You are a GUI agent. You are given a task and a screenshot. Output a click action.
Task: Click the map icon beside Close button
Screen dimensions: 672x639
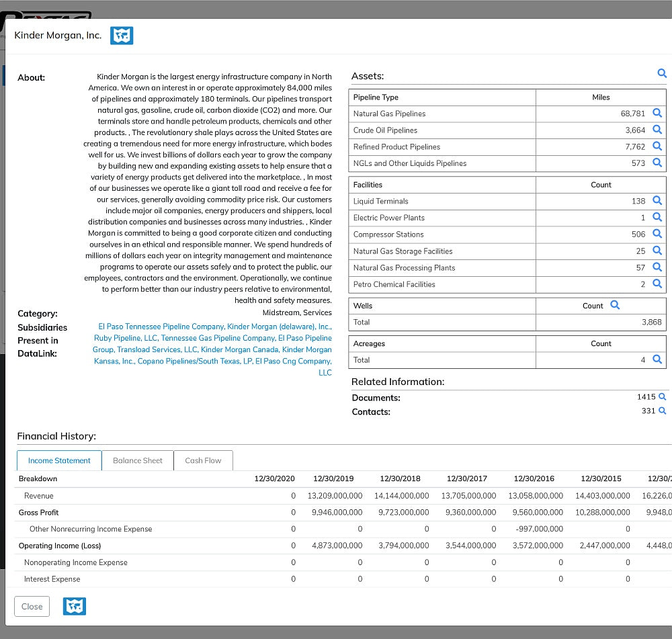pos(75,606)
